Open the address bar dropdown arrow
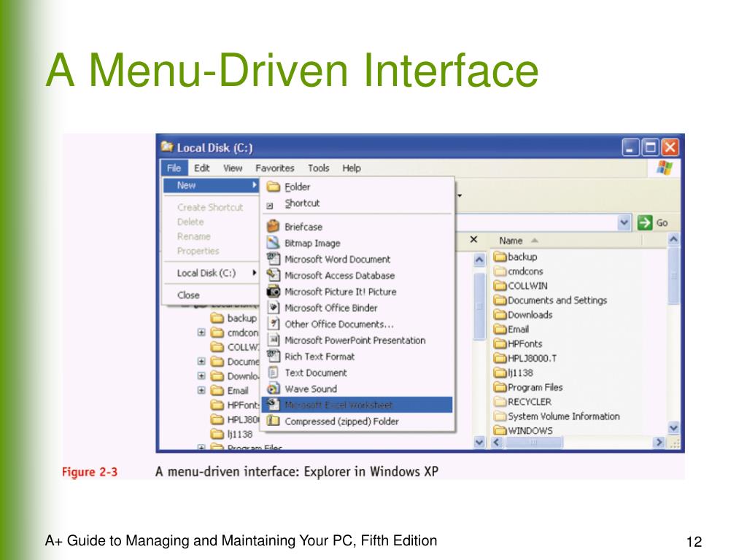747x560 pixels. 624,222
